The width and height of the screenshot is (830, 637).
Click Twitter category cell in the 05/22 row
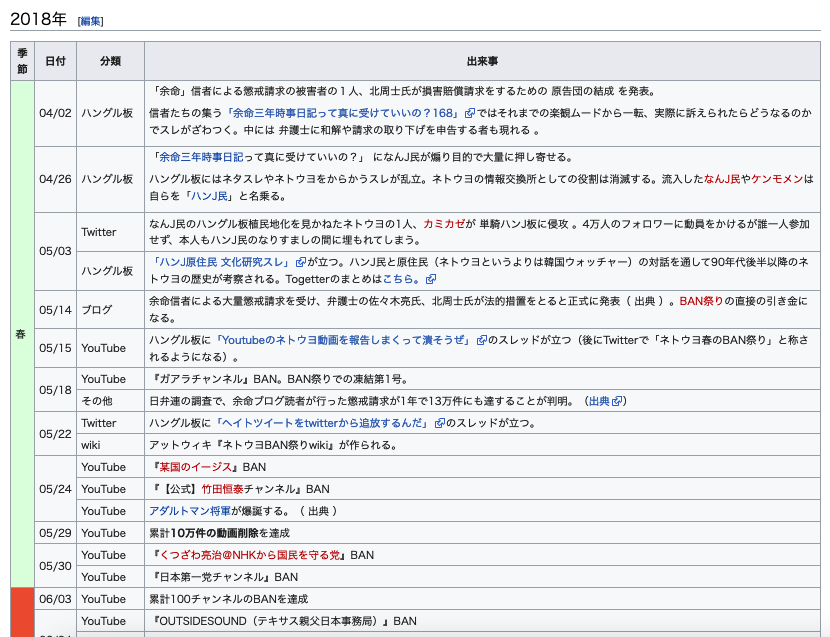tap(111, 423)
